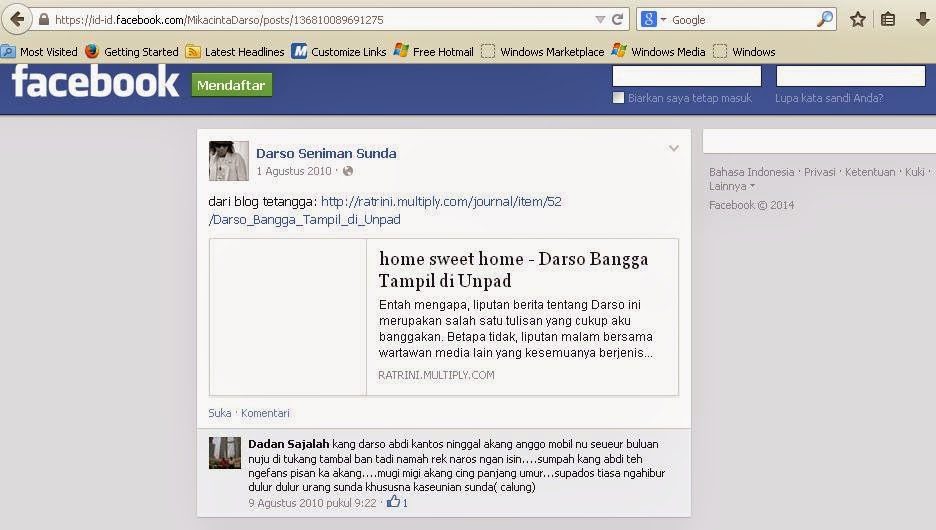The width and height of the screenshot is (936, 530).
Task: Click the RATRINI.MULTIPLY.COM source label
Action: point(436,375)
